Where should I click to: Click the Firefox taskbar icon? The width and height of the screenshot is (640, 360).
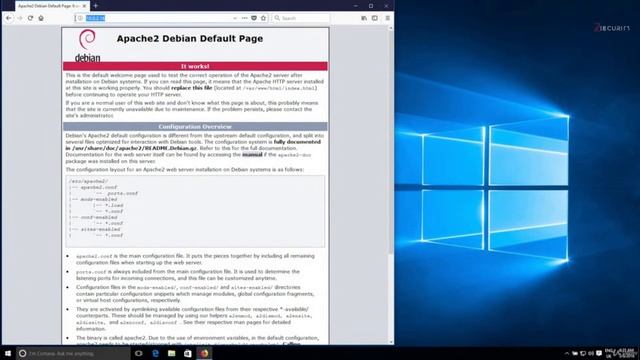pyautogui.click(x=204, y=353)
